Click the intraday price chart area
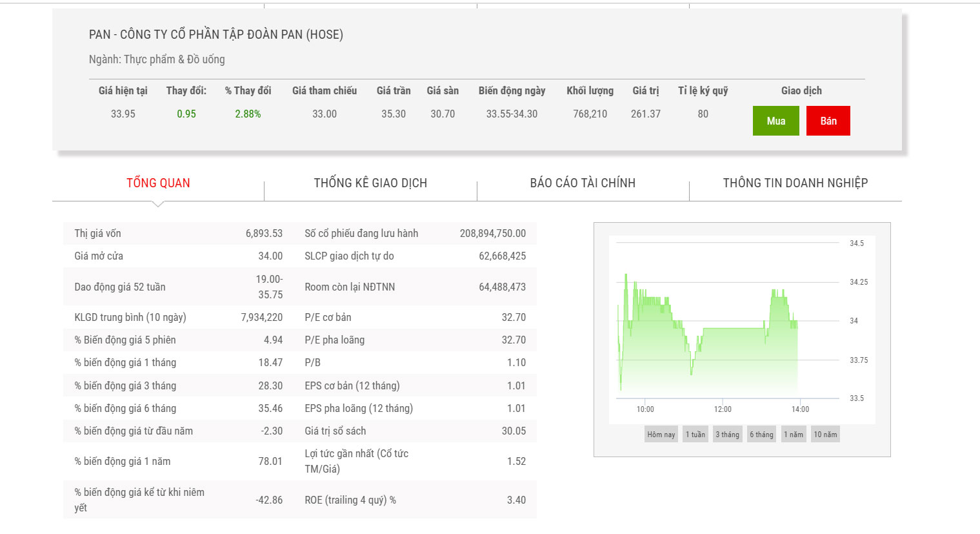 click(x=723, y=329)
